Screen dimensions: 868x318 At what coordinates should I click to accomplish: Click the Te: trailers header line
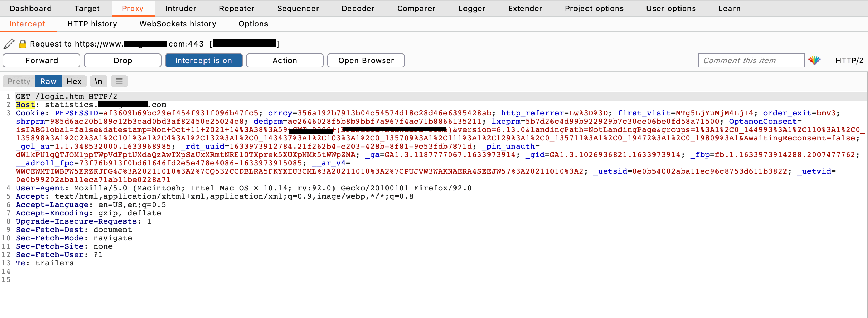click(45, 263)
